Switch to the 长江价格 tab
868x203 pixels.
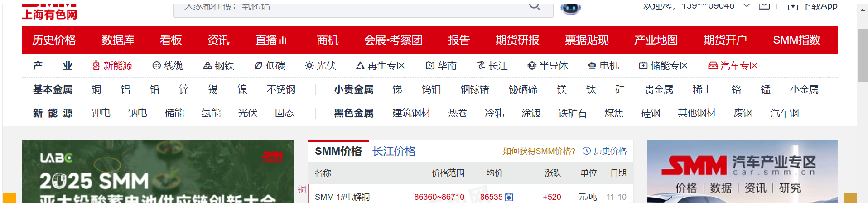tap(394, 151)
